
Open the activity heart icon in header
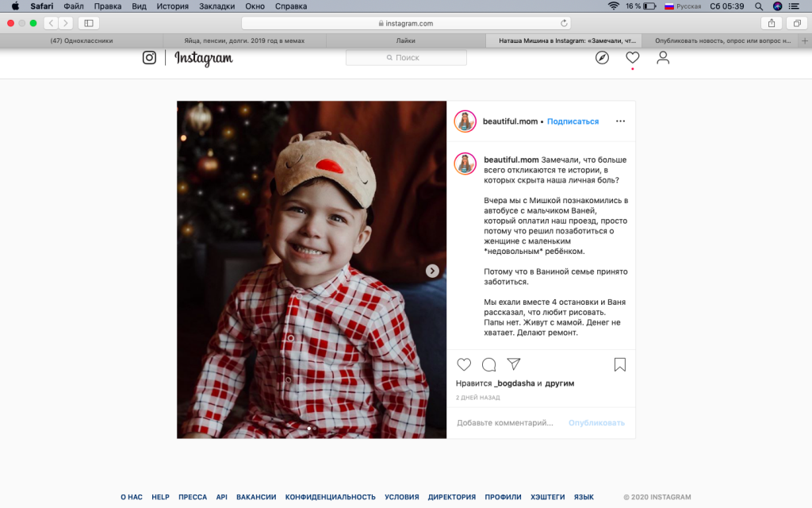[x=632, y=58]
